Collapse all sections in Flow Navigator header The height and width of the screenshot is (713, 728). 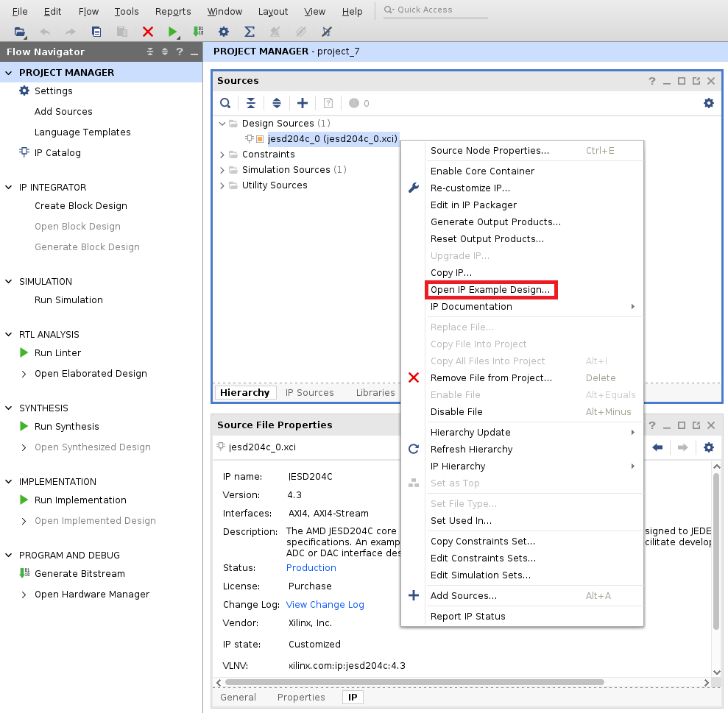pos(150,52)
